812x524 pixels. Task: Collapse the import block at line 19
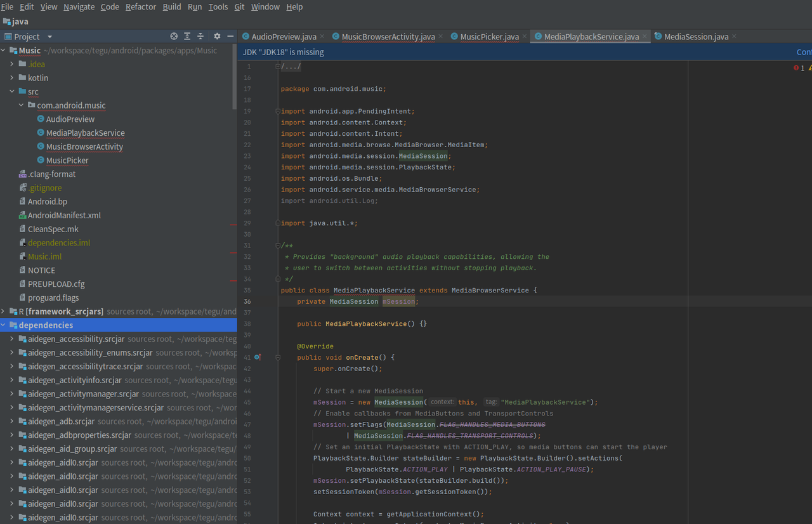(x=278, y=111)
